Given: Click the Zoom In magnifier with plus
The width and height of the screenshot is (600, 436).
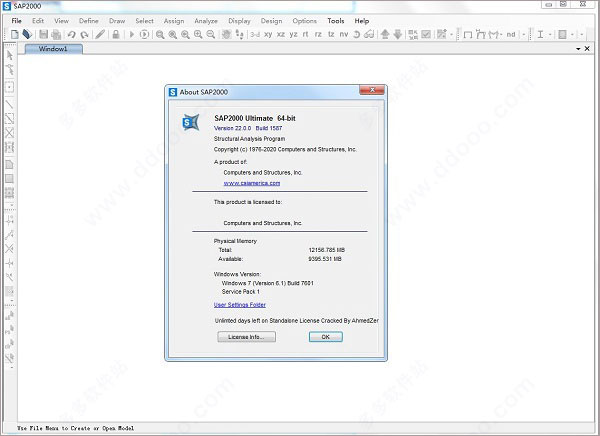Looking at the screenshot, I should click(198, 34).
